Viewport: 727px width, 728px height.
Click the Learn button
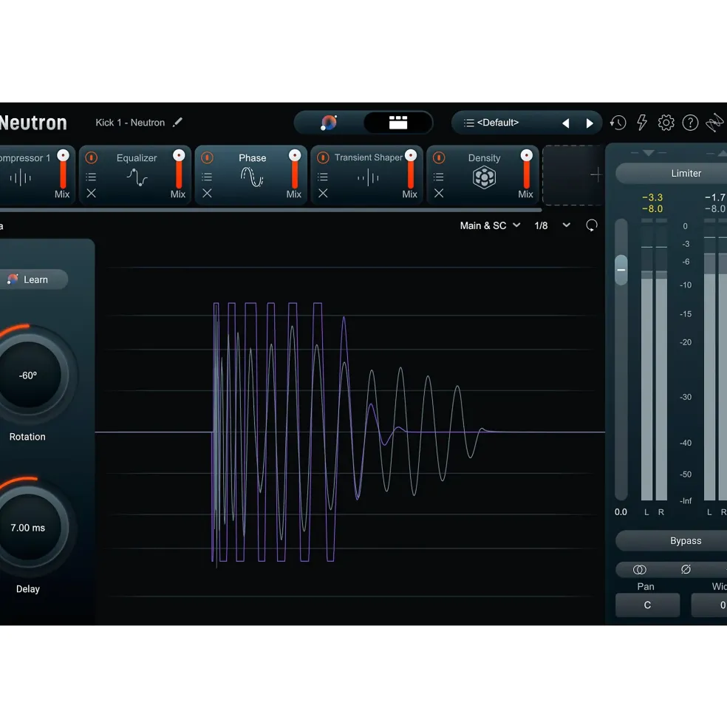tap(33, 279)
